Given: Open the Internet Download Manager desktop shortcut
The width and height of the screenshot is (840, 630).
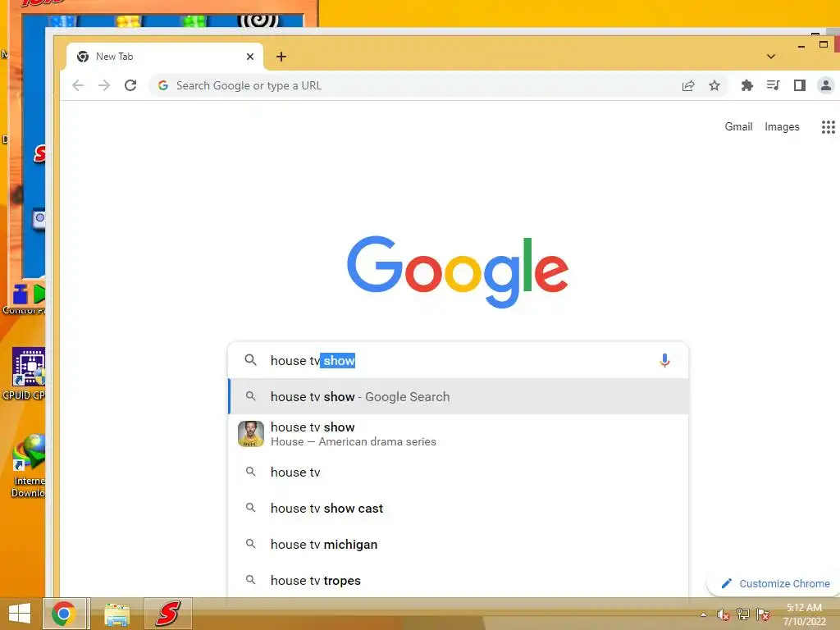Looking at the screenshot, I should tap(29, 466).
